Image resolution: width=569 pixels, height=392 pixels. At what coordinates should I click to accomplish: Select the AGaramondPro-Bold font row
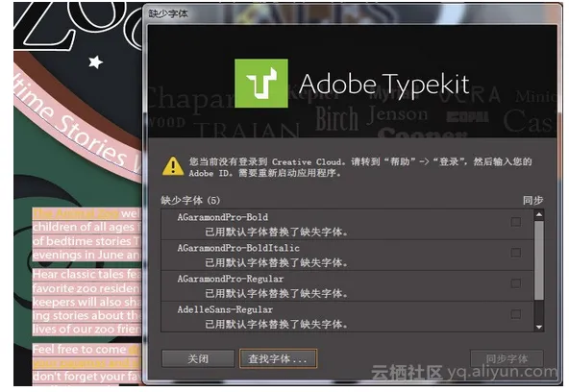(x=347, y=224)
